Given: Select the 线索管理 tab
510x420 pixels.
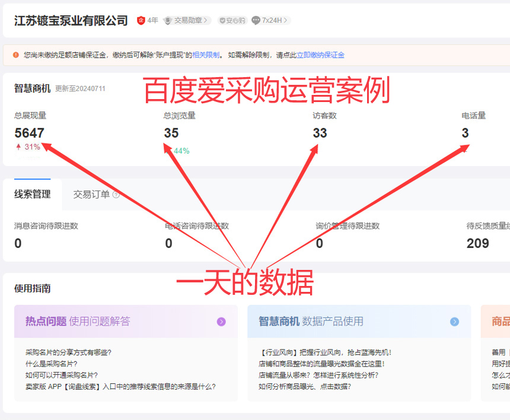Looking at the screenshot, I should coord(31,194).
